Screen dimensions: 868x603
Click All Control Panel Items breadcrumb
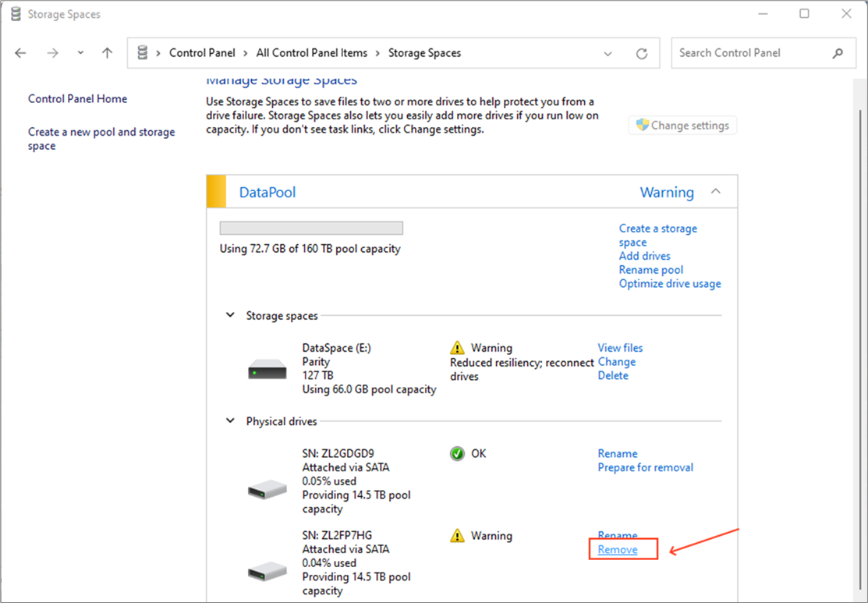click(312, 53)
